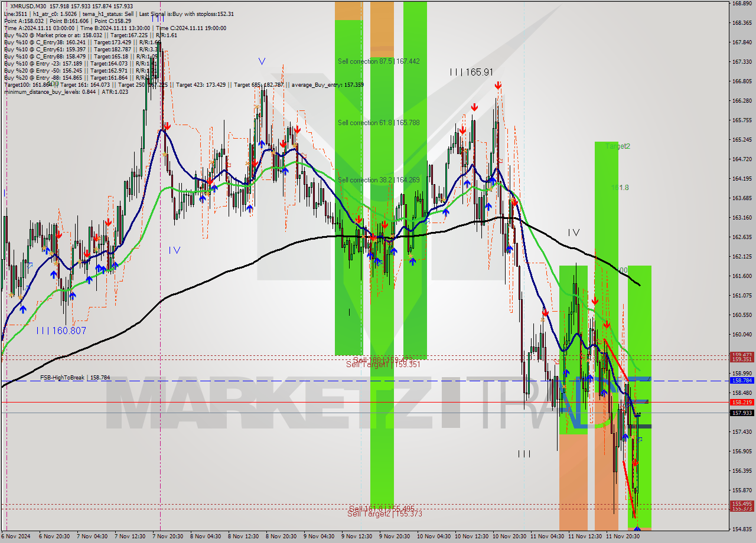Click the 154.835 price axis label
Image resolution: width=756 pixels, height=543 pixels.
click(x=742, y=529)
